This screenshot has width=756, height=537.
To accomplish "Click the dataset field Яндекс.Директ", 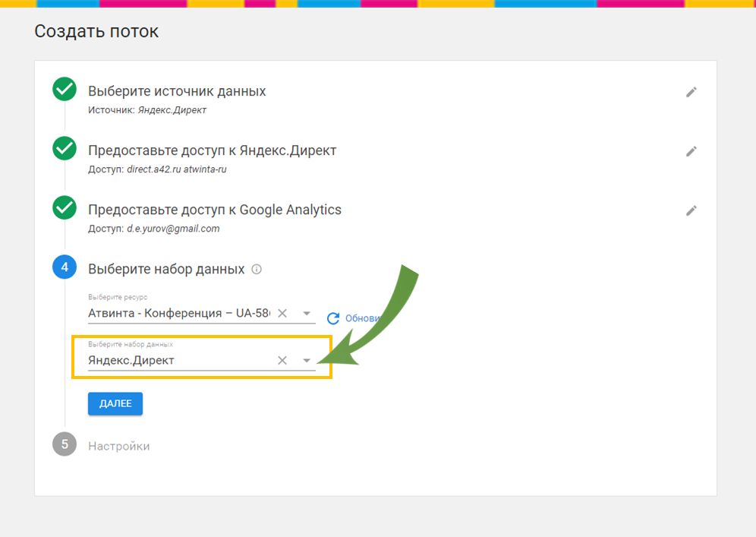I will (x=202, y=361).
